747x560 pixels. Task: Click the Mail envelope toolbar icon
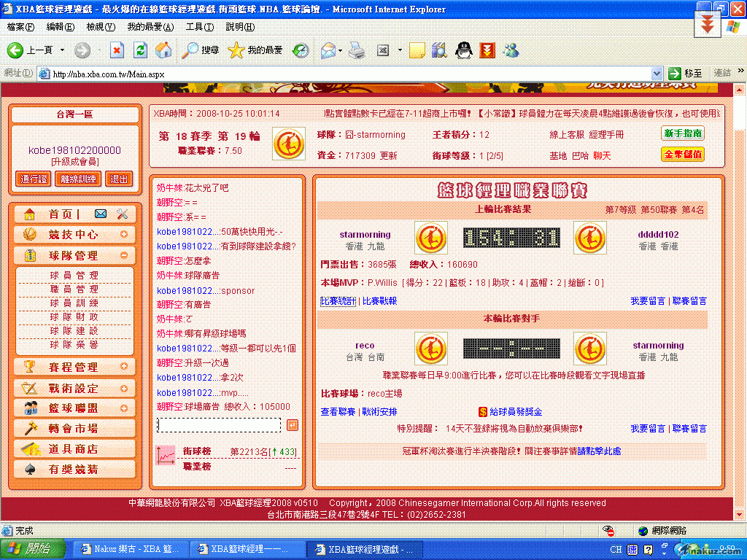pos(328,50)
